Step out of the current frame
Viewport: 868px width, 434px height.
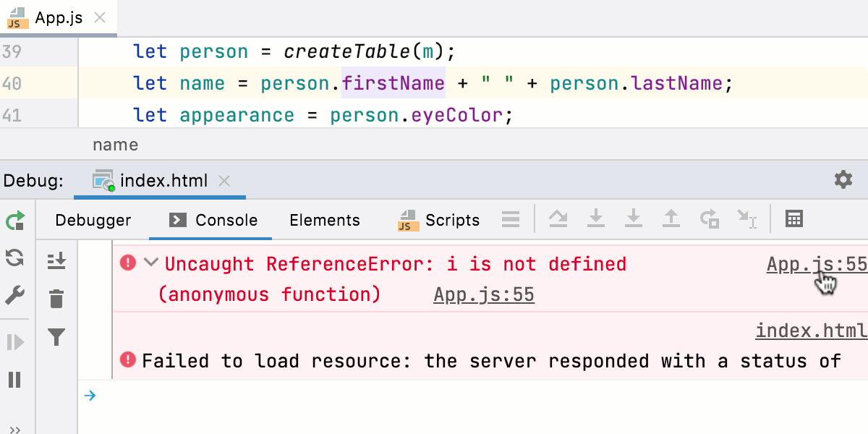[671, 221]
